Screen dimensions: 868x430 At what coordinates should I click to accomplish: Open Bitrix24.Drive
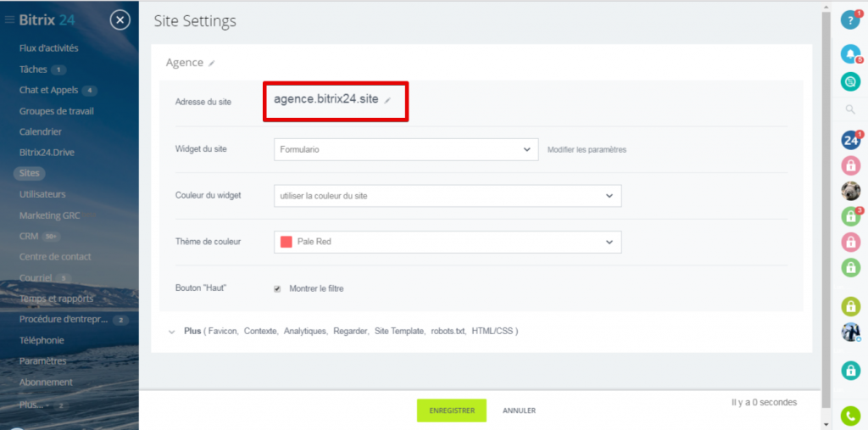(x=47, y=153)
